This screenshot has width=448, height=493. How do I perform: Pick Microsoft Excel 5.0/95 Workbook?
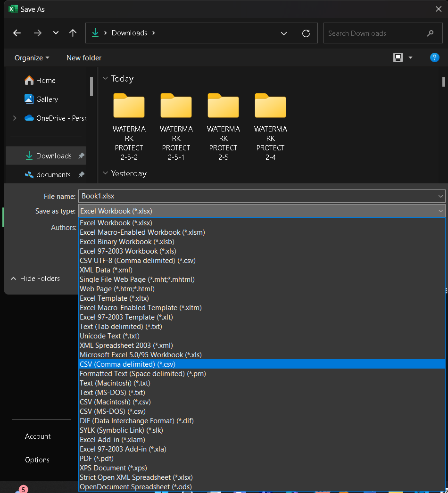(262, 355)
